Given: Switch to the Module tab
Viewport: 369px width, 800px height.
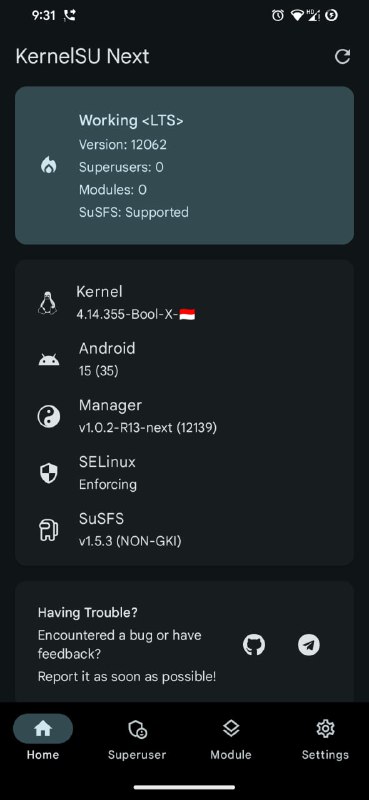Looking at the screenshot, I should (x=231, y=738).
